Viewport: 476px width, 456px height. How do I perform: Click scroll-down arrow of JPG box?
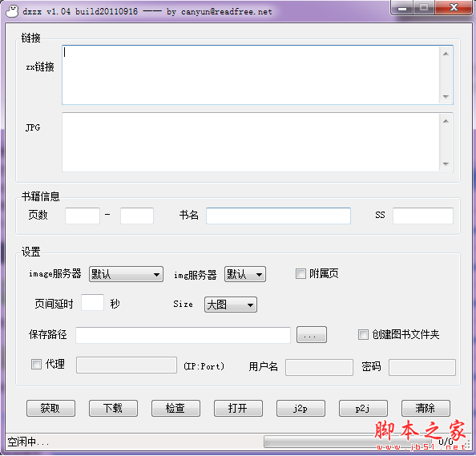pyautogui.click(x=446, y=164)
